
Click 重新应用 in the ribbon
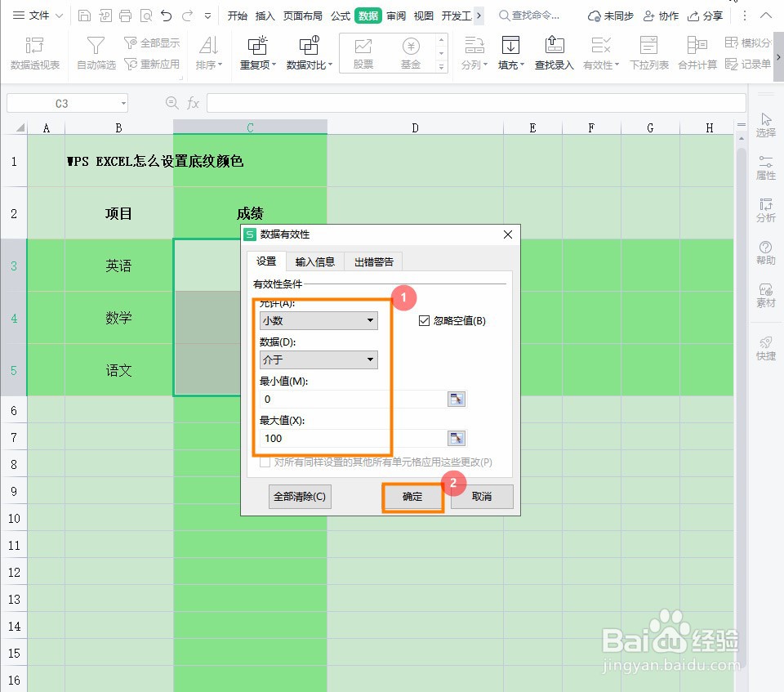tap(152, 64)
